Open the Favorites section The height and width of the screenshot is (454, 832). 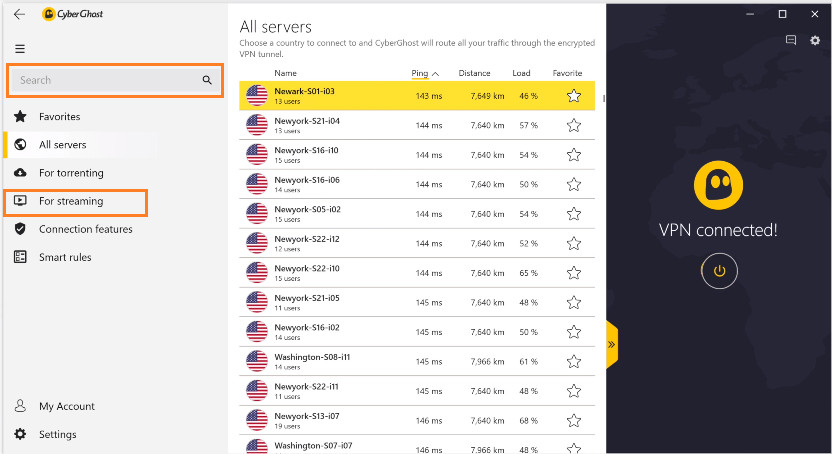coord(59,117)
